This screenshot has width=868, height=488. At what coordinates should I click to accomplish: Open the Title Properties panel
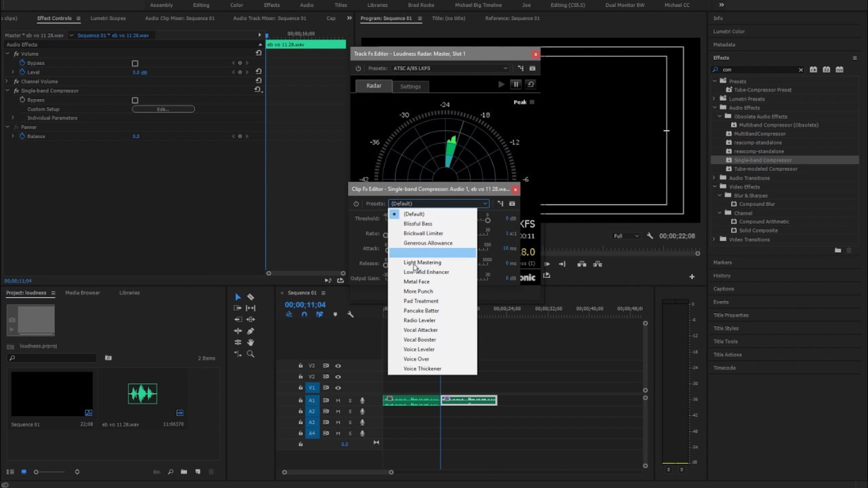(731, 315)
